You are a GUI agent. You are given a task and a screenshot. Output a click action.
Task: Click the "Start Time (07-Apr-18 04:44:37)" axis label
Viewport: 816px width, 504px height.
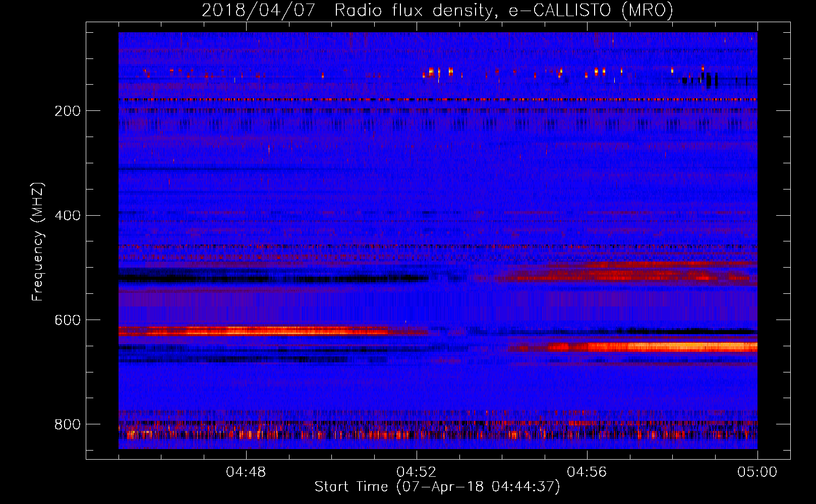pos(437,487)
